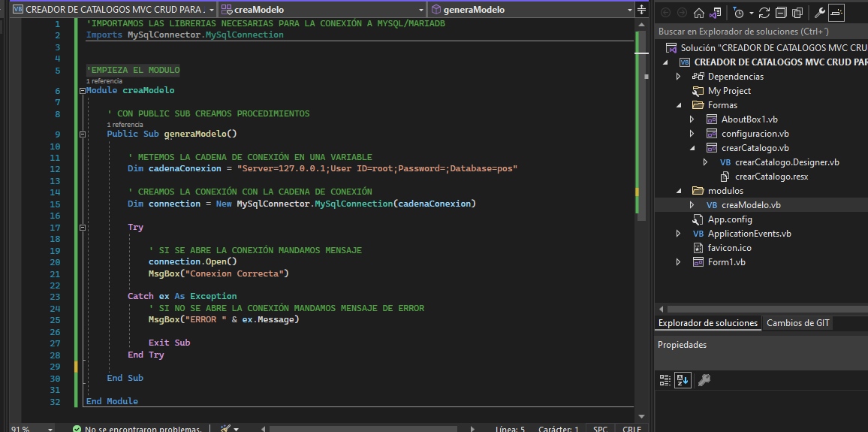Click the Home icon in Solution Explorer toolbar
This screenshot has width=868, height=432.
tap(699, 13)
